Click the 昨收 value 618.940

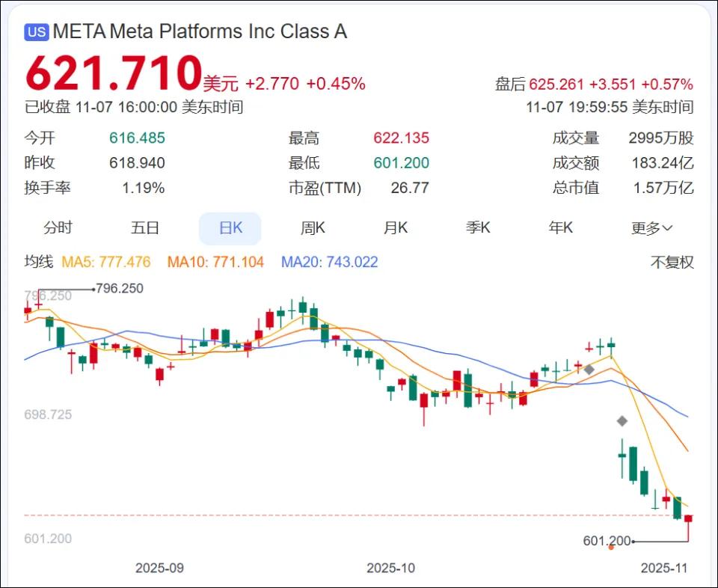137,162
